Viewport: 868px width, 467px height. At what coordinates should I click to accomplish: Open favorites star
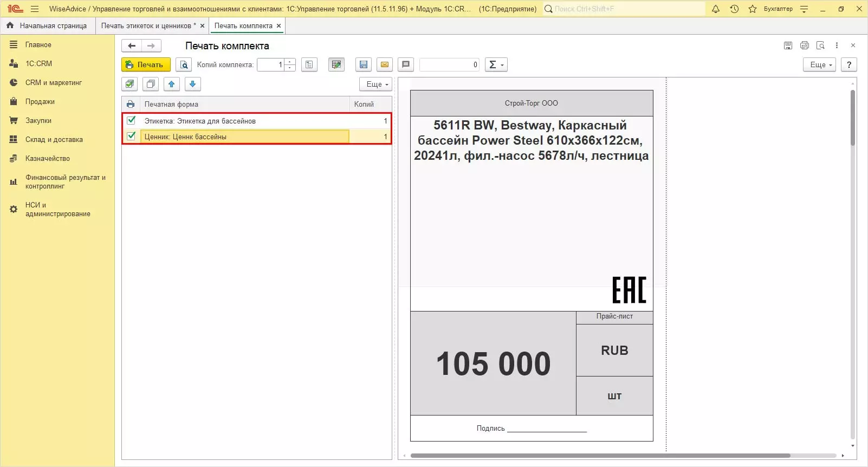coord(753,9)
